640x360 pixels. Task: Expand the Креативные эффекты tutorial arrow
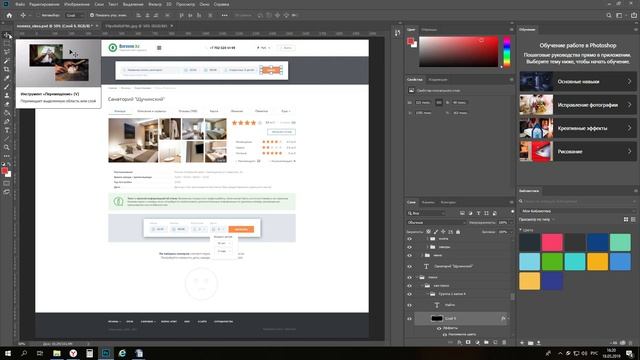click(x=629, y=128)
